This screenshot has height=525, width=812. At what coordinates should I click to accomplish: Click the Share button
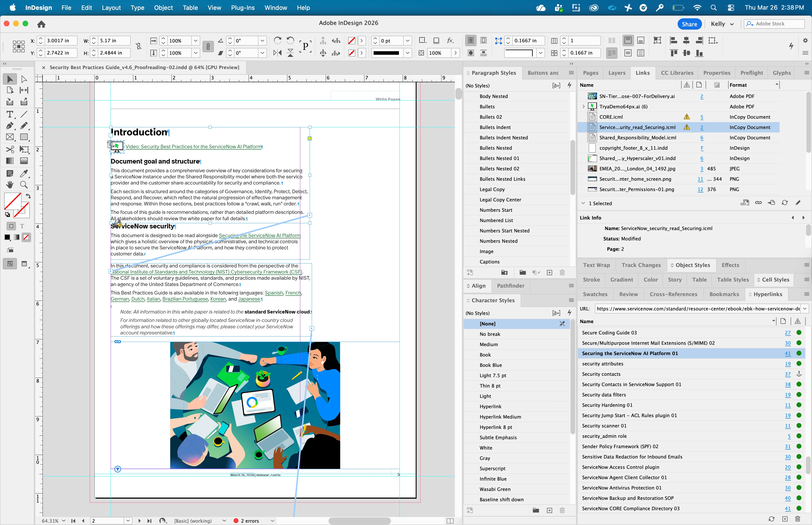tap(689, 24)
